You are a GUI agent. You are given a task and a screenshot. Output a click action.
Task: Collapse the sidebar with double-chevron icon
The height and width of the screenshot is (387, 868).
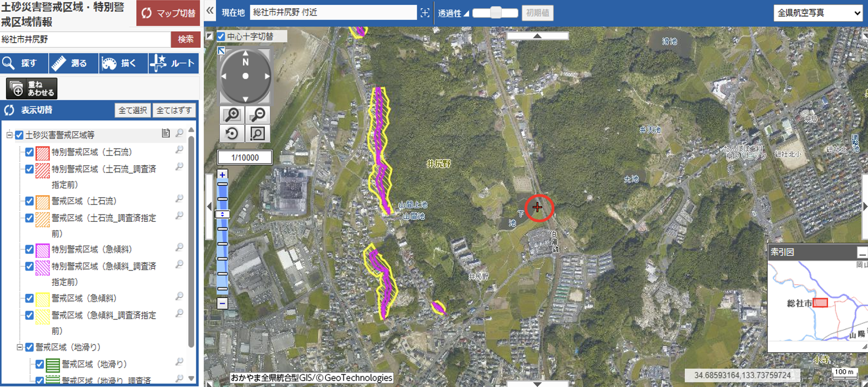click(210, 11)
